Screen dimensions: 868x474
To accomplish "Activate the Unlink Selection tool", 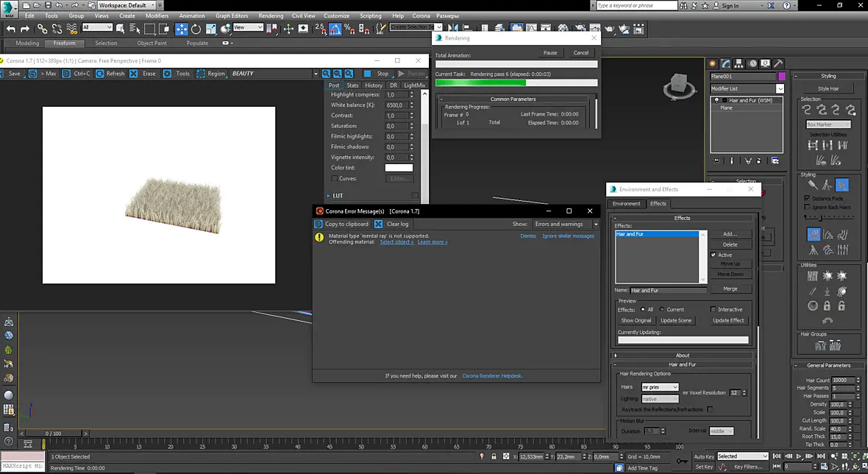I will [x=57, y=29].
